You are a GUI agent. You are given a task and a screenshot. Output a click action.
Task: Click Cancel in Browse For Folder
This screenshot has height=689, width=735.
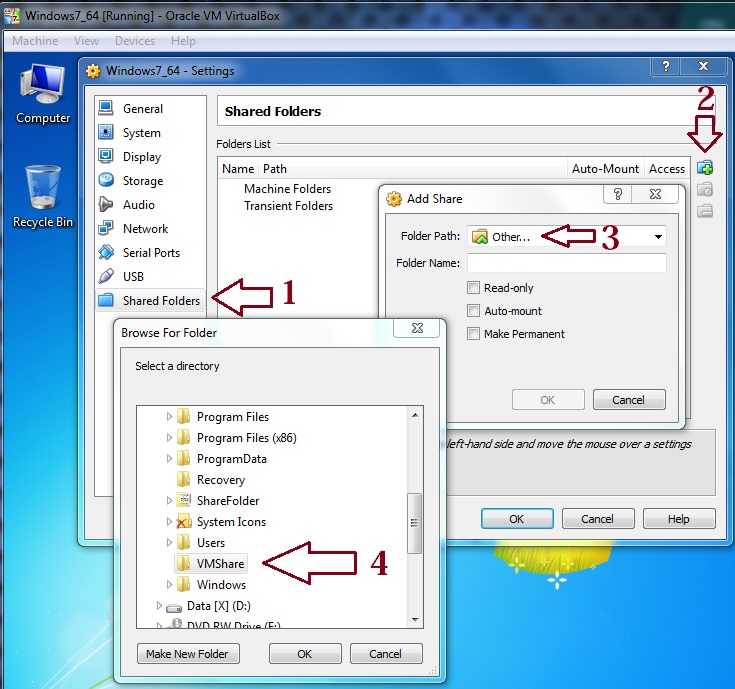pos(386,653)
